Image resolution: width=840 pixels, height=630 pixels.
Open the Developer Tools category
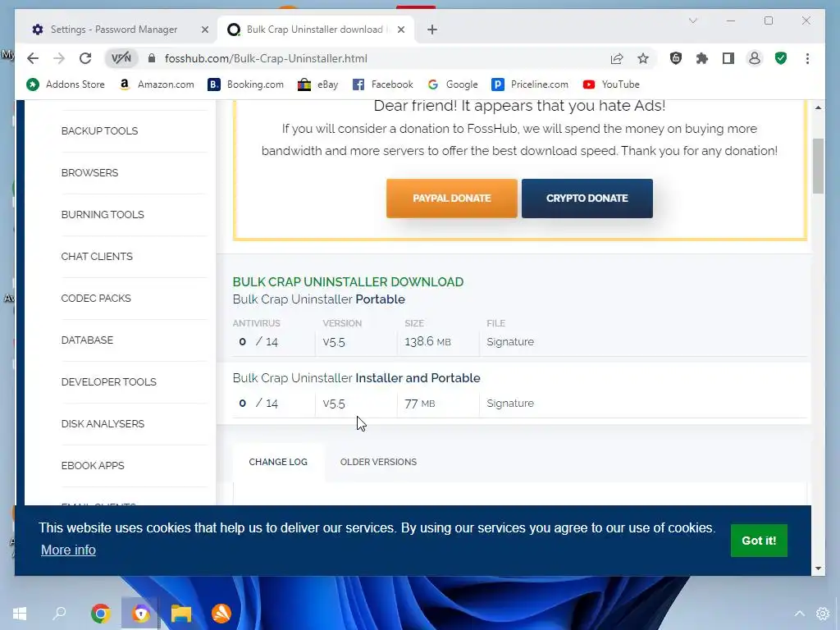[x=109, y=381]
